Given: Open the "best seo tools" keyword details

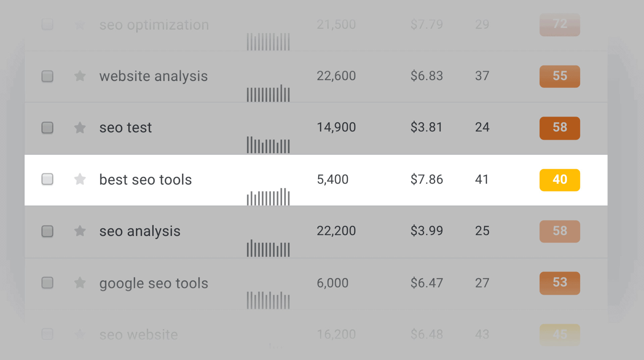Looking at the screenshot, I should (145, 179).
